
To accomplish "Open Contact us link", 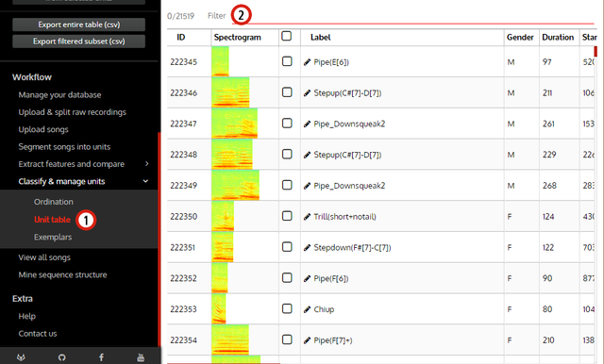I will [38, 334].
